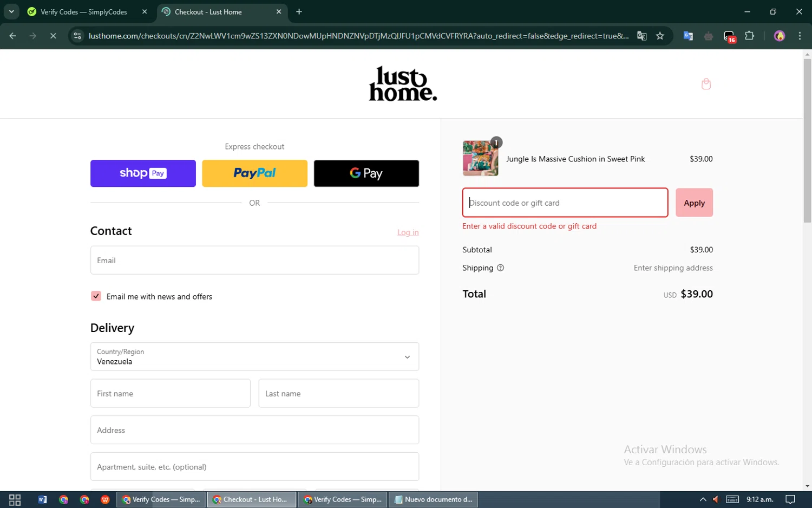Click the taskbar clock showing 9:12 a.m.
Screen dimensions: 812x508
[x=759, y=499]
